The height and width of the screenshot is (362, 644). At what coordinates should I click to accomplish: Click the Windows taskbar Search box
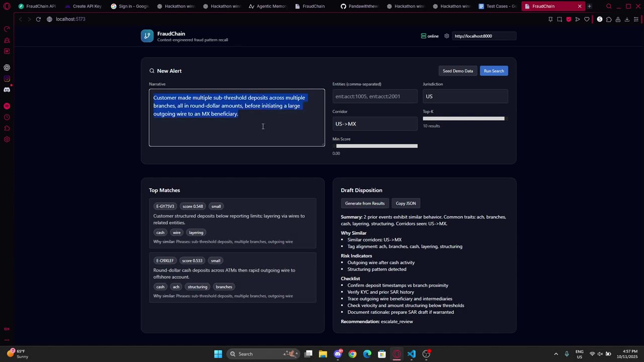coord(263,354)
